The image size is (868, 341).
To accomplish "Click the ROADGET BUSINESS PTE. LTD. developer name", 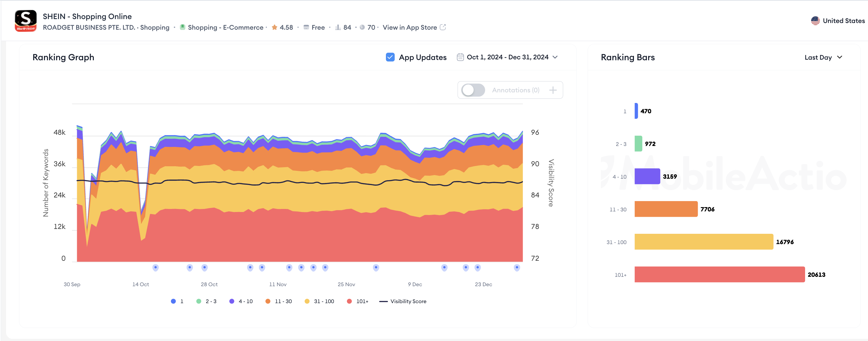I will [89, 27].
